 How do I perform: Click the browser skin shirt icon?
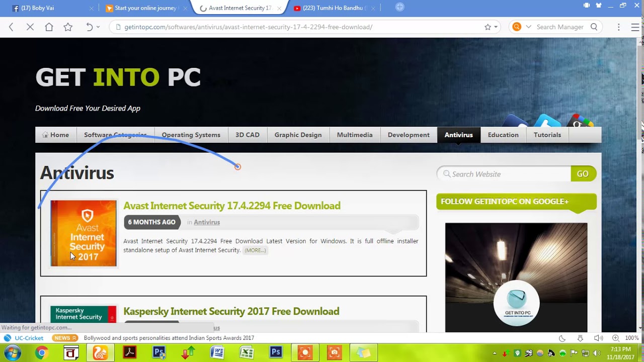tap(599, 6)
